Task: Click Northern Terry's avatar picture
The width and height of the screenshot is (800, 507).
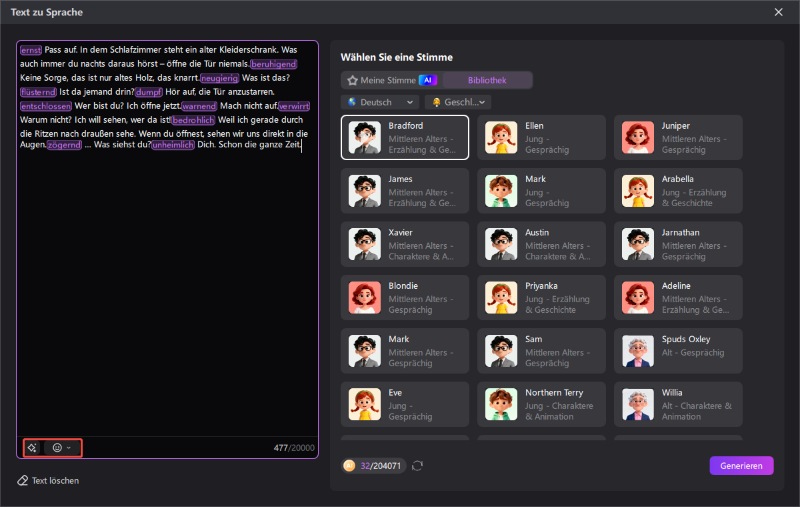Action: [501, 404]
